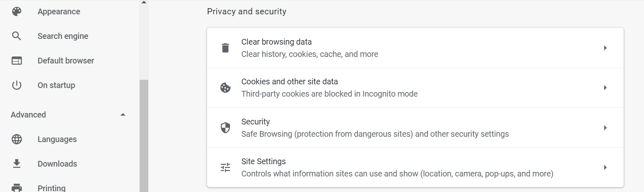This screenshot has width=644, height=192.
Task: Expand Cookies and other site data arrow
Action: pos(605,88)
